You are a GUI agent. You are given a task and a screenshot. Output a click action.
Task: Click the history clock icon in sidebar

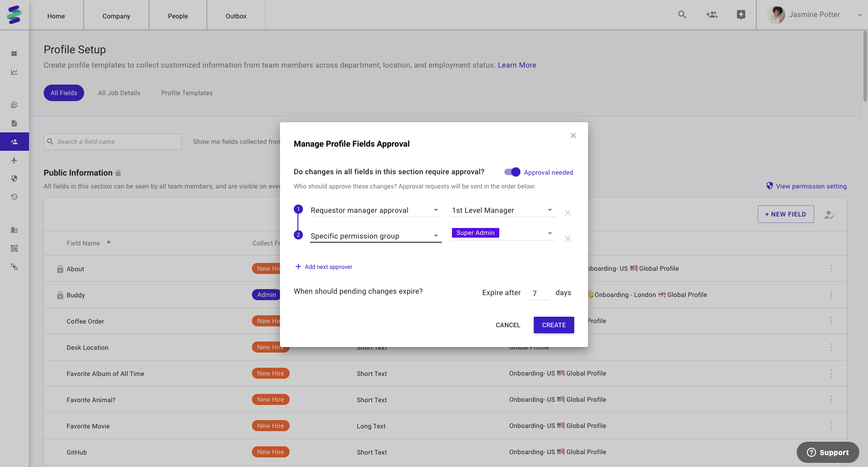point(14,197)
